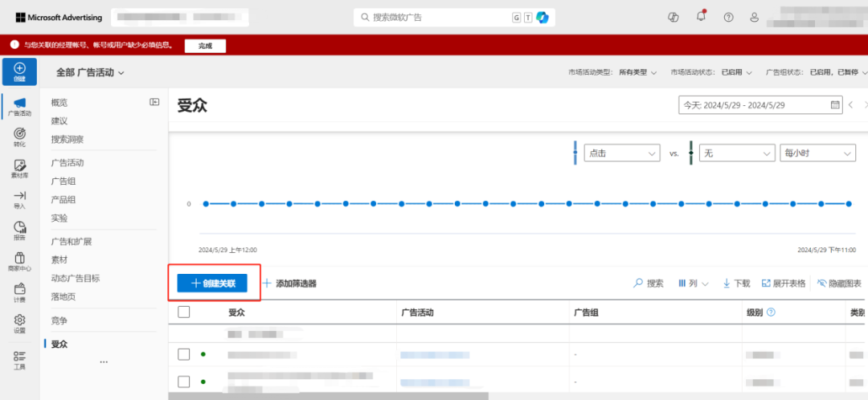The height and width of the screenshot is (400, 868).
Task: Click the 搜索 magnifier in table toolbar
Action: click(x=649, y=284)
